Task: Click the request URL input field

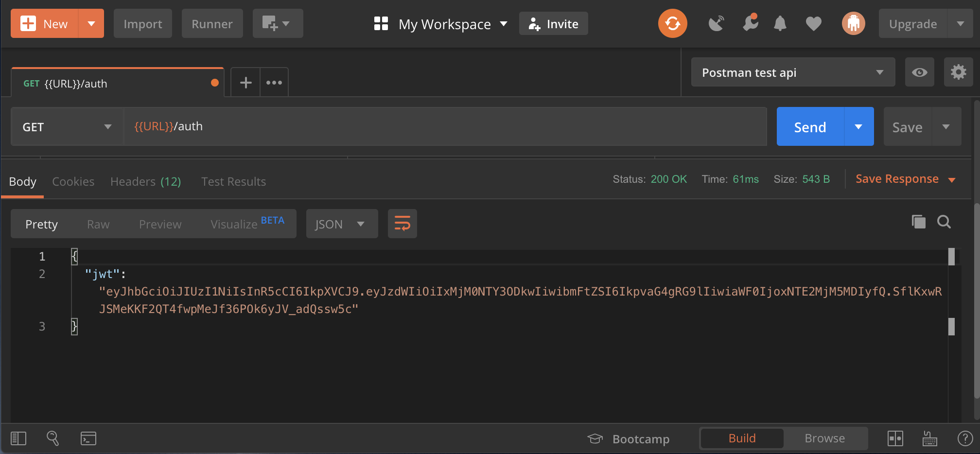Action: tap(445, 126)
